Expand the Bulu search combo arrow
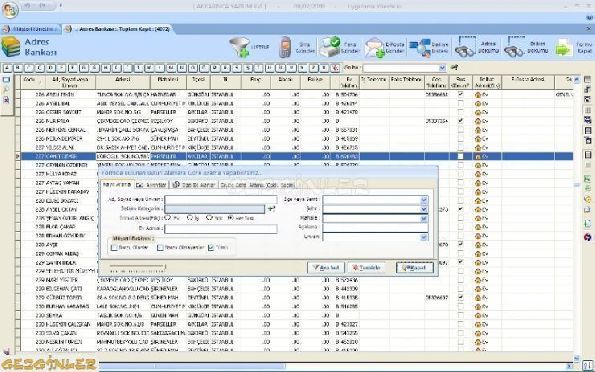The height and width of the screenshot is (372, 595). pyautogui.click(x=442, y=68)
